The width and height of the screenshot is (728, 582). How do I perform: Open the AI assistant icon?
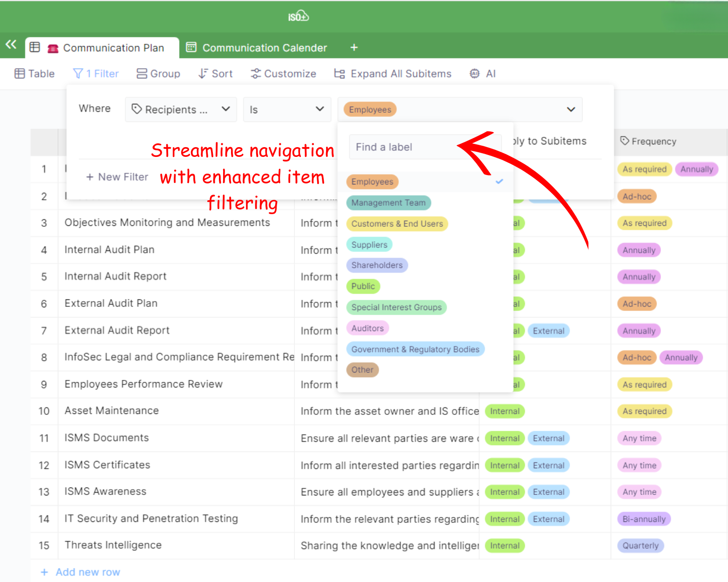[475, 74]
